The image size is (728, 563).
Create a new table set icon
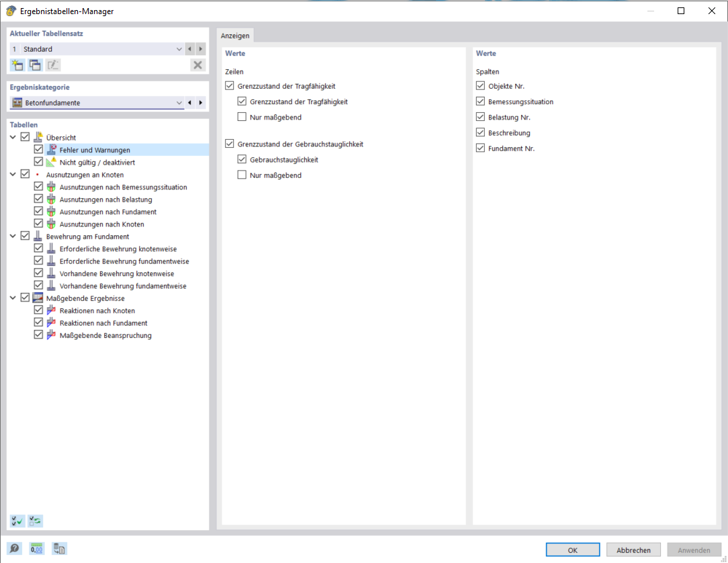[17, 65]
